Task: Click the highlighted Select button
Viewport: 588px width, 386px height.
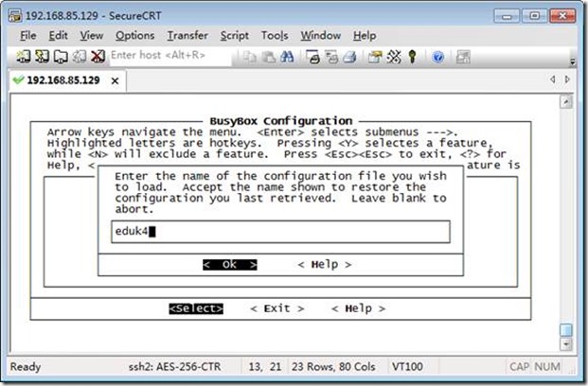Action: click(196, 308)
